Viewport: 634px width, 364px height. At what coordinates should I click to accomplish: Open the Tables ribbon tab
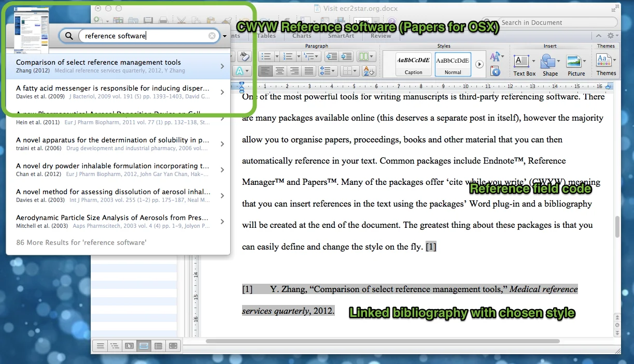point(266,36)
